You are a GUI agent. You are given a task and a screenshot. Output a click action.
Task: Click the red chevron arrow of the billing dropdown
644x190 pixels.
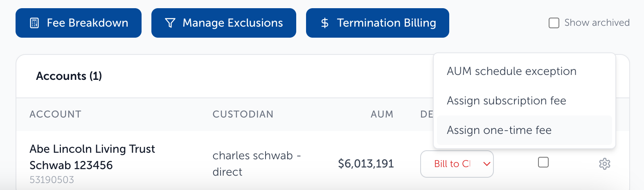[x=486, y=164]
